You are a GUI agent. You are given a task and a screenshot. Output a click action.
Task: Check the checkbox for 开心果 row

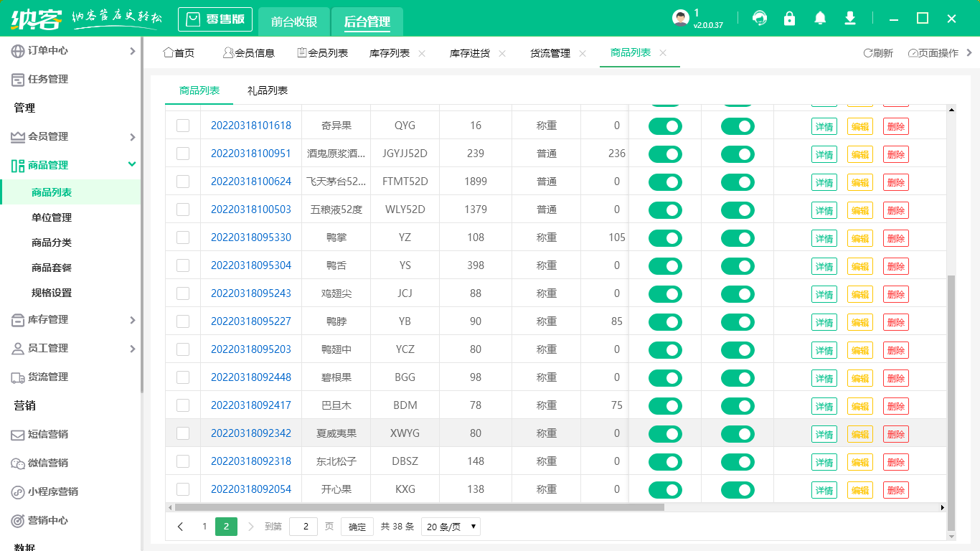pos(183,489)
